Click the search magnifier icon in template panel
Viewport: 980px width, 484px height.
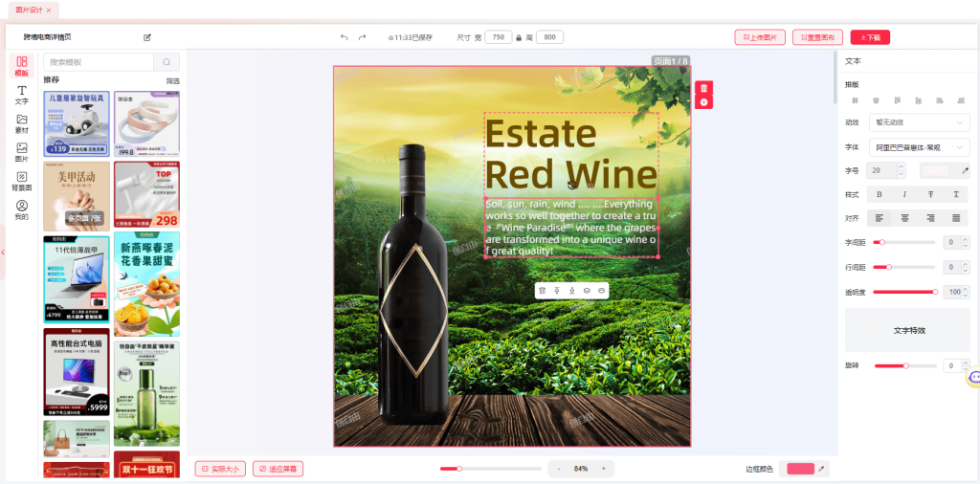(167, 62)
